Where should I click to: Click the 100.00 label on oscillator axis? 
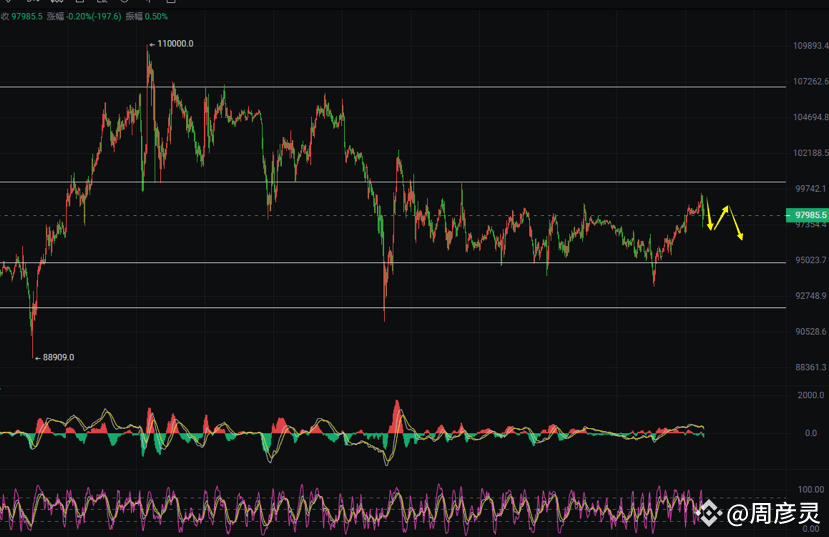coord(811,489)
